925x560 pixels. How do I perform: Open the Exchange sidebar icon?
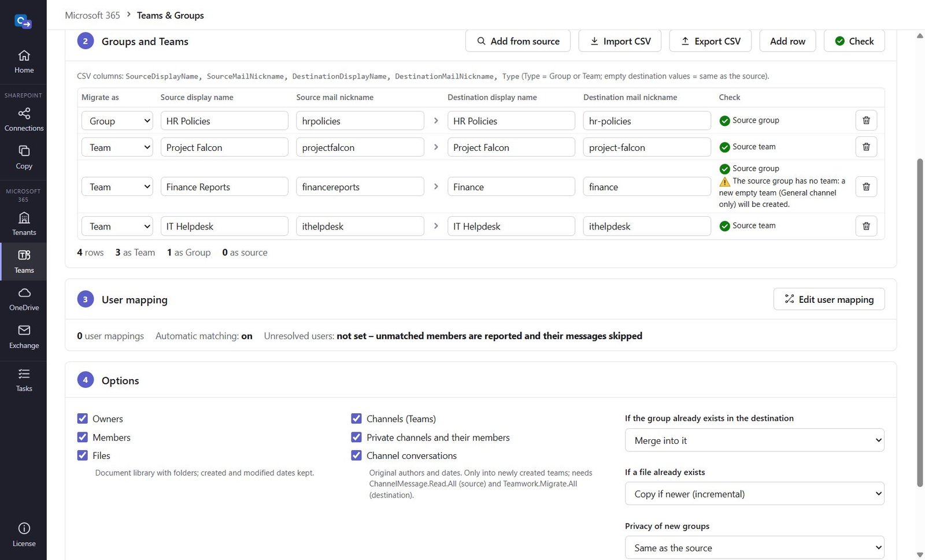pos(24,337)
